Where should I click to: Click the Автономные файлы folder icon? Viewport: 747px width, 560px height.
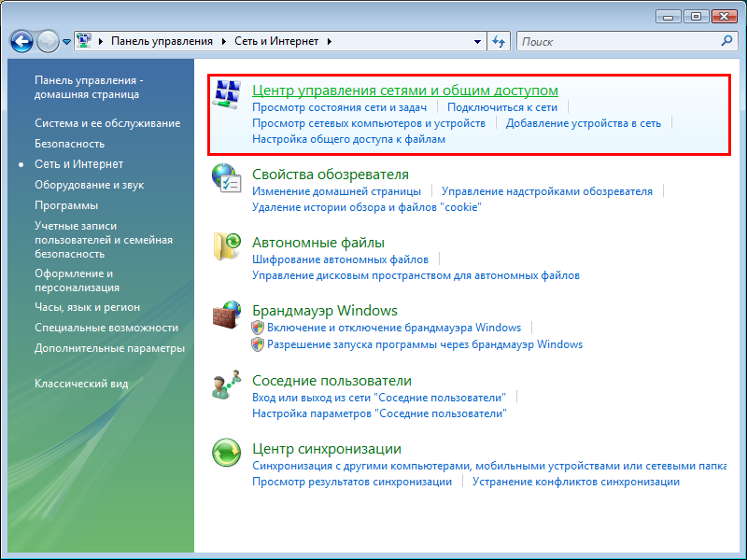point(227,246)
